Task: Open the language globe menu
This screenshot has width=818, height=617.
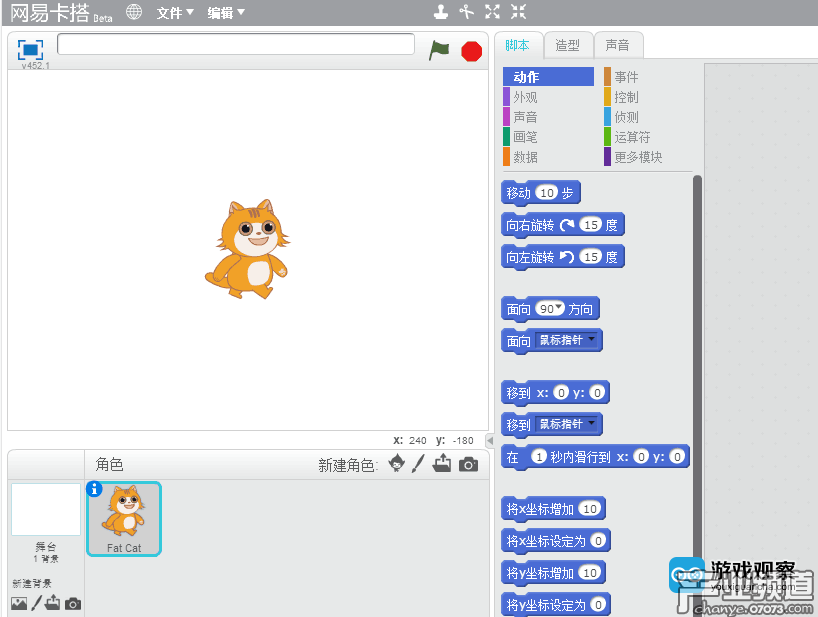Action: click(133, 12)
